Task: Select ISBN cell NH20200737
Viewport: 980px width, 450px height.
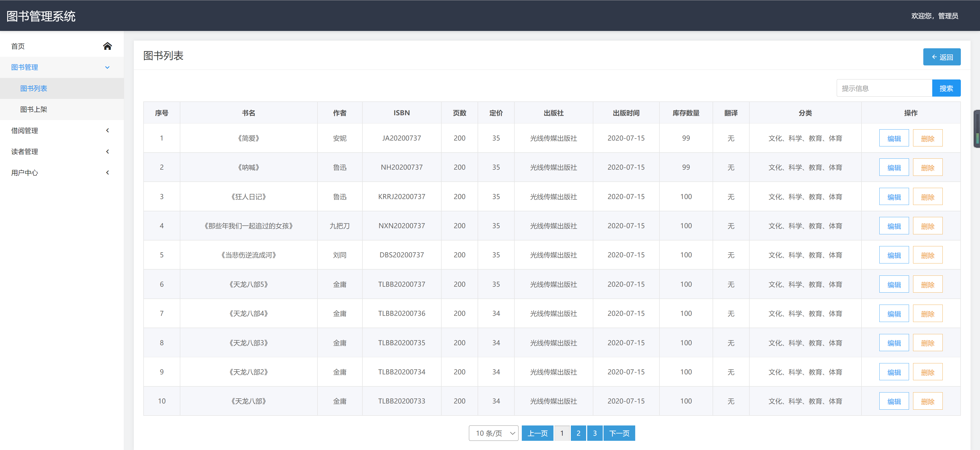Action: point(402,168)
